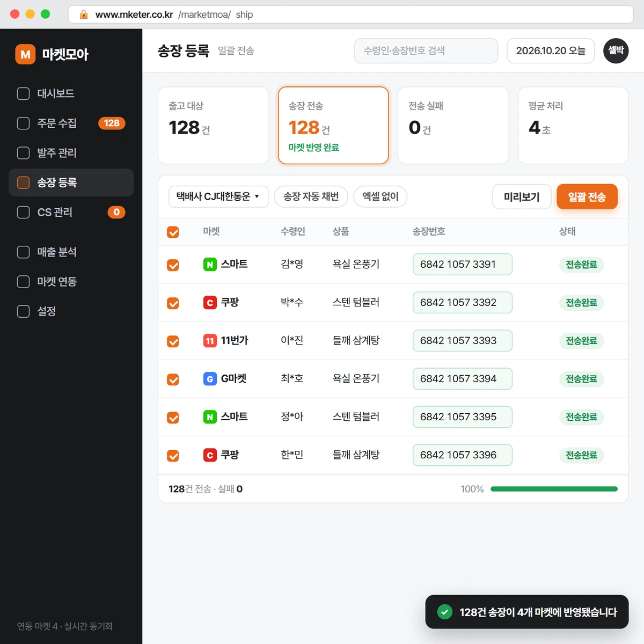Click the 마켓 연동 sidebar icon

point(23,282)
